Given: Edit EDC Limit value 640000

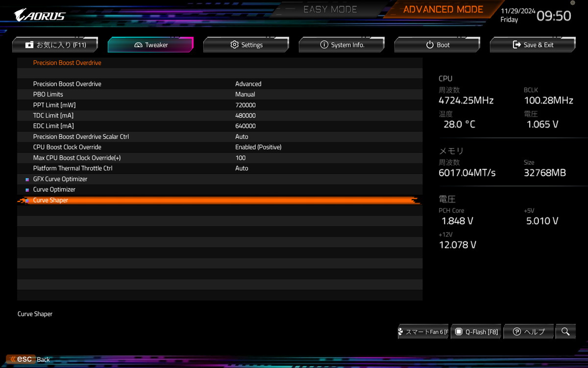Looking at the screenshot, I should [245, 126].
